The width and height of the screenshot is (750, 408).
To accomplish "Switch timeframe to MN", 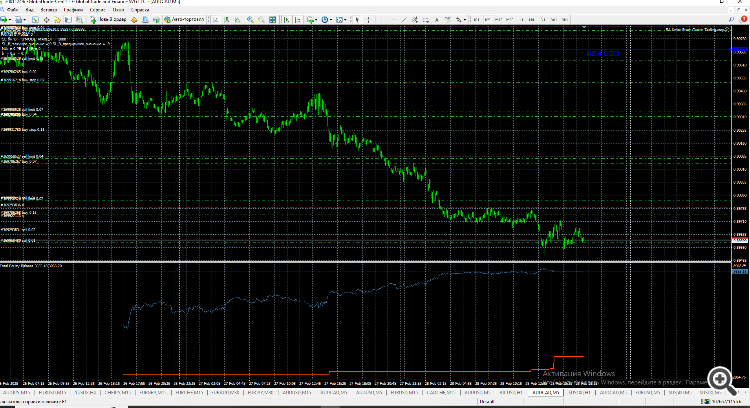I will coord(565,20).
